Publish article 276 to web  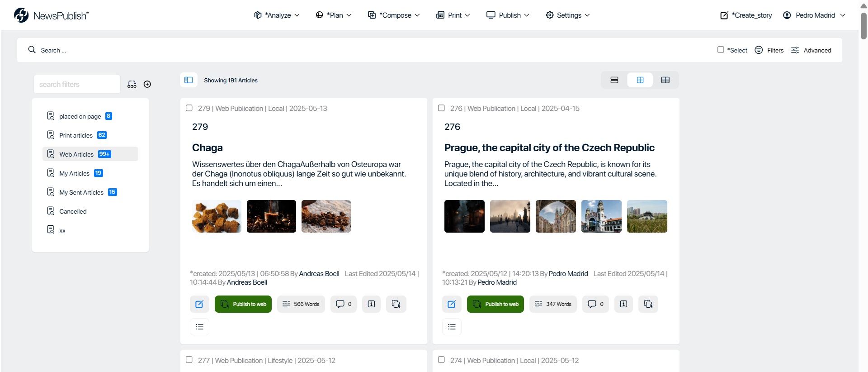point(495,304)
